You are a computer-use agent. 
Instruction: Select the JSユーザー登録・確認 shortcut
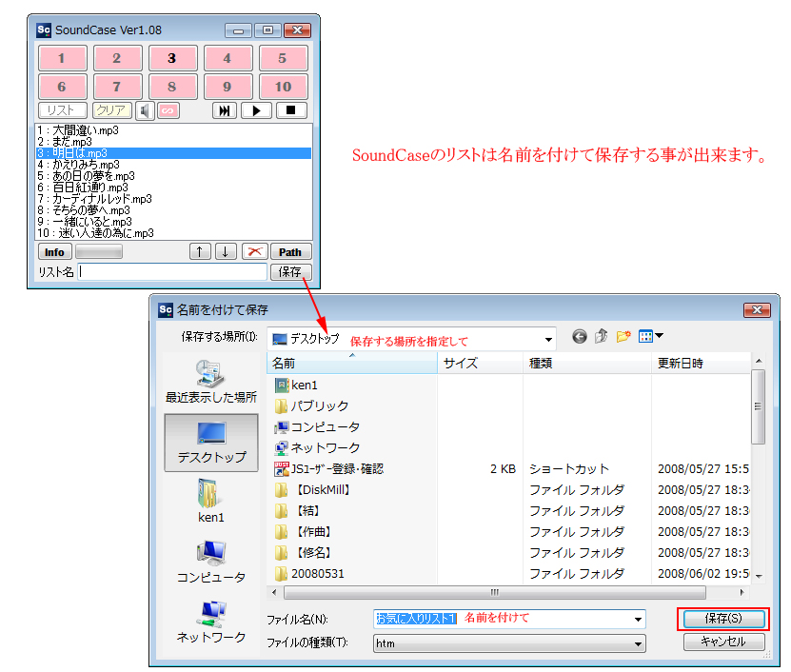tap(328, 469)
